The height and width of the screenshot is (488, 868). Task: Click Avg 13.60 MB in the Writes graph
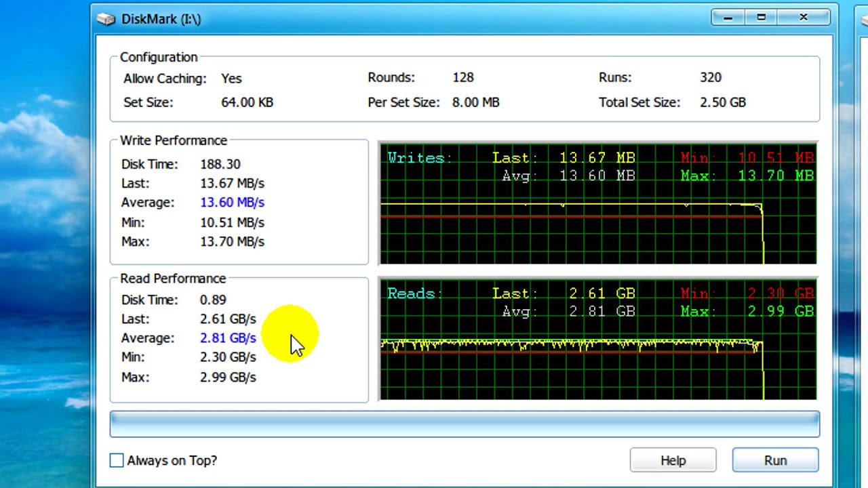click(568, 176)
